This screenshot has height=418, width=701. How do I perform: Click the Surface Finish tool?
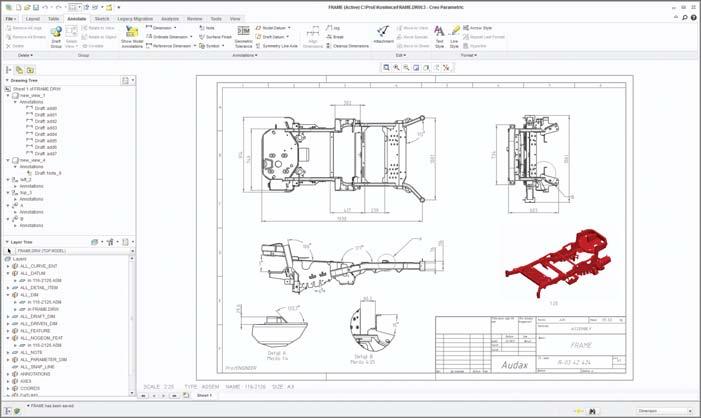pyautogui.click(x=215, y=37)
